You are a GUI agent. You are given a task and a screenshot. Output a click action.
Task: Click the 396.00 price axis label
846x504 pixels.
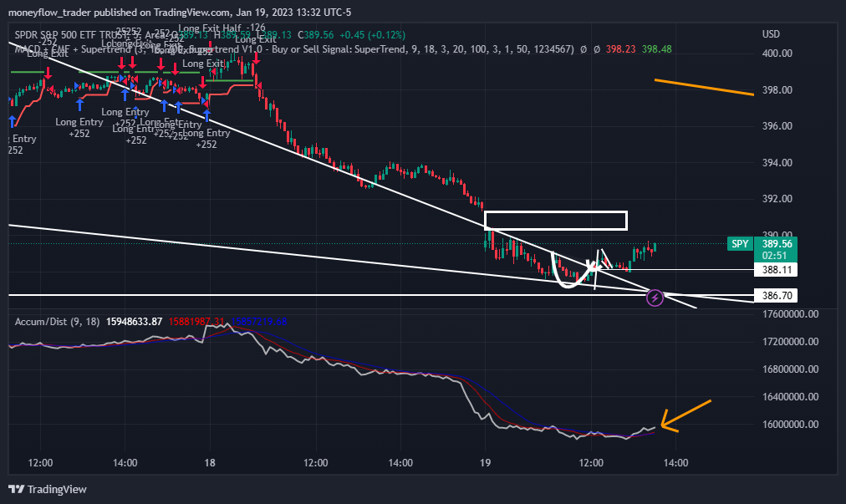click(x=777, y=126)
